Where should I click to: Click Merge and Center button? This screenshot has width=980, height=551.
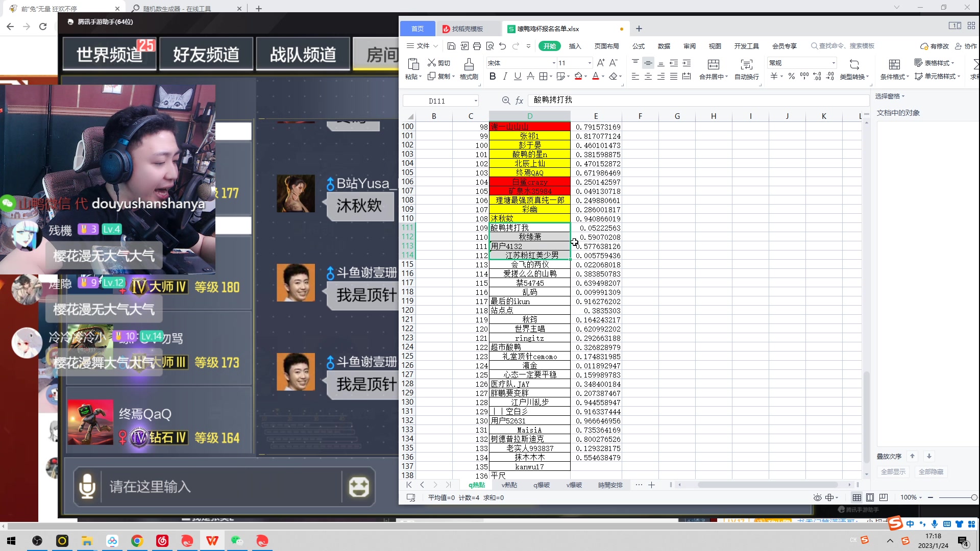(x=714, y=69)
